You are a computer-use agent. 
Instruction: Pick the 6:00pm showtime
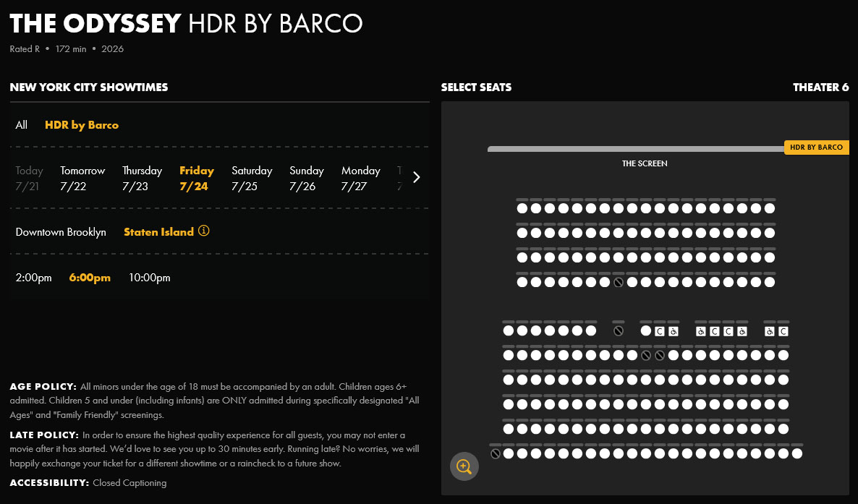(90, 278)
